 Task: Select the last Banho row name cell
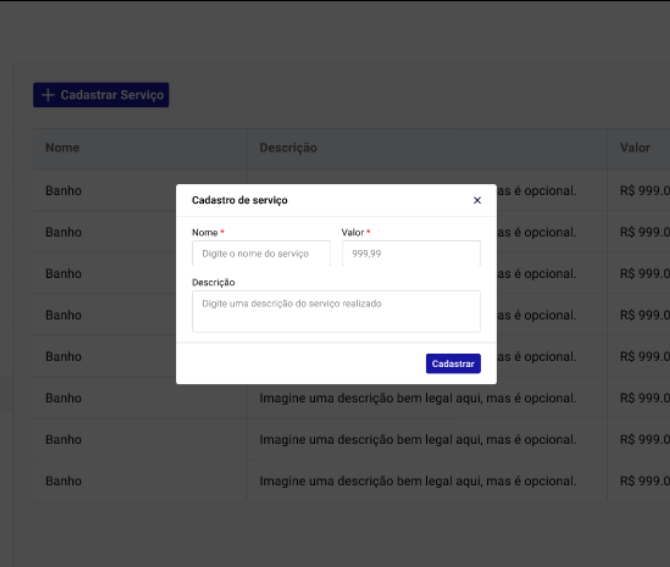63,481
